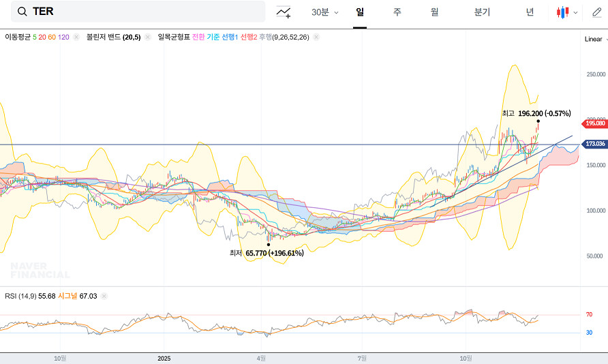Select the 월 monthly tab
Image resolution: width=608 pixels, height=364 pixels.
[x=434, y=12]
